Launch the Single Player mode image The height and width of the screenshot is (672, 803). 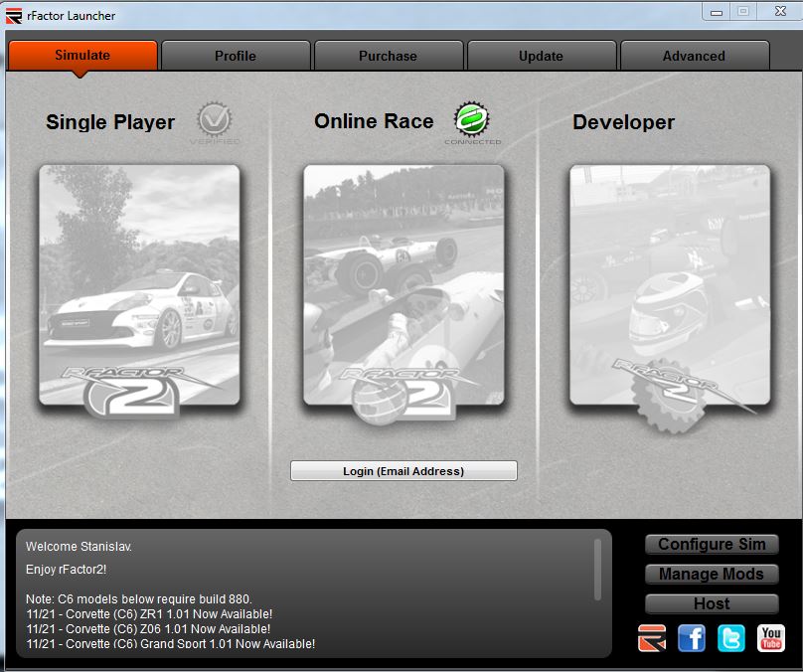coord(139,286)
